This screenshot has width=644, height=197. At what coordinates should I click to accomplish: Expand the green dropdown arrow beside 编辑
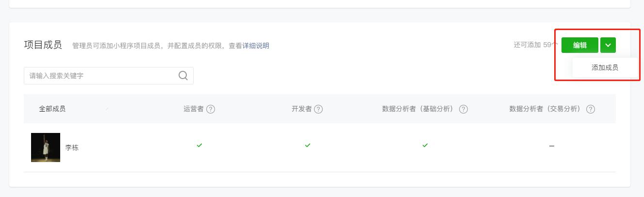click(608, 45)
